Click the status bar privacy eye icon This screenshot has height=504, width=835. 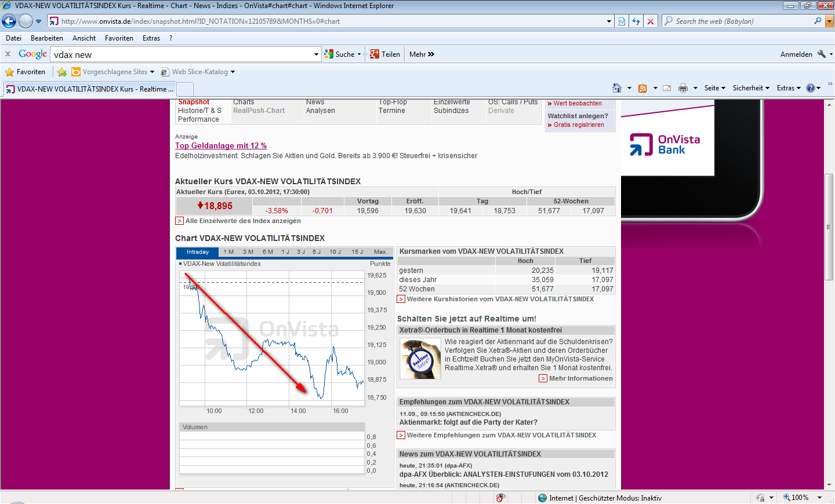click(500, 498)
